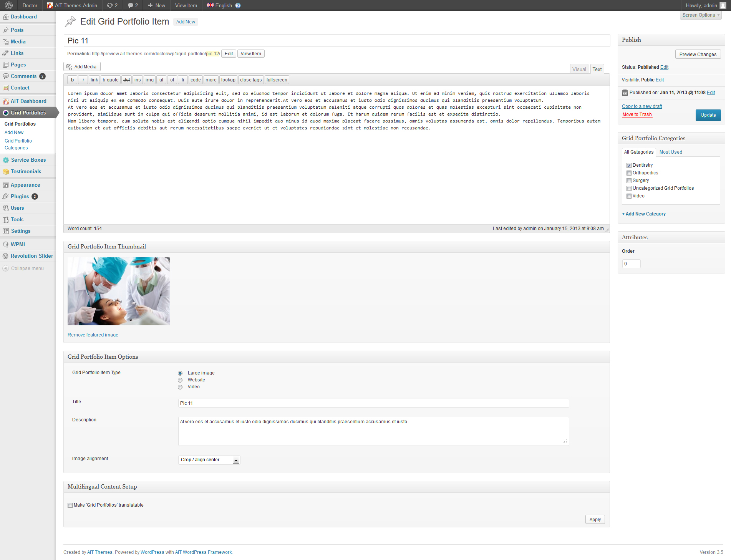This screenshot has height=560, width=731.
Task: Open comments bubble icon in admin bar
Action: pos(131,5)
